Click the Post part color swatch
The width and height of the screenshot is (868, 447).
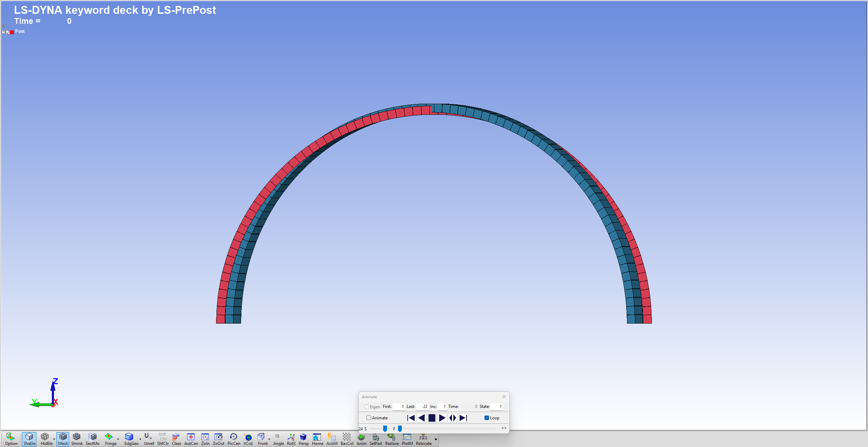[12, 32]
